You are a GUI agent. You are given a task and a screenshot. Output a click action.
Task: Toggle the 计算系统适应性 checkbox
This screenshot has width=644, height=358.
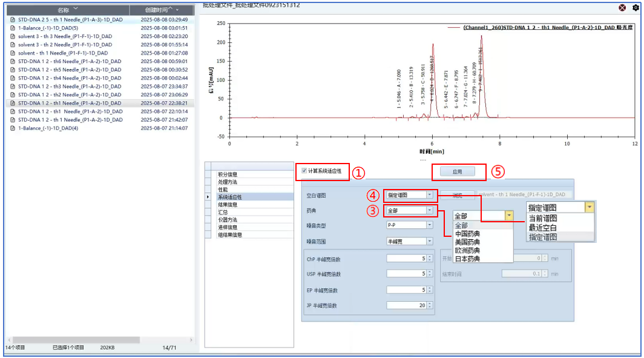(304, 171)
